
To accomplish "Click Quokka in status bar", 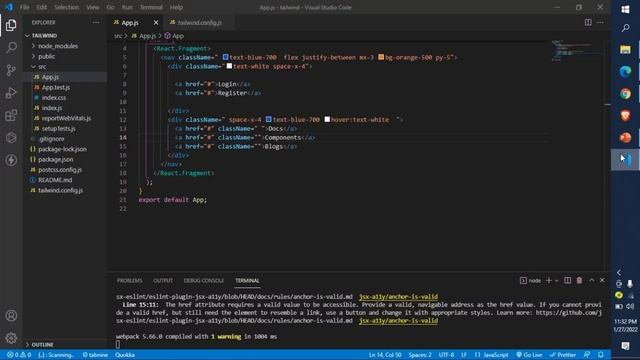I will [125, 355].
